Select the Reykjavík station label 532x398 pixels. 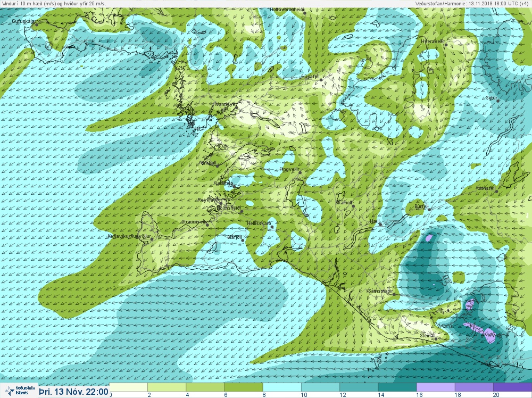tap(209, 200)
